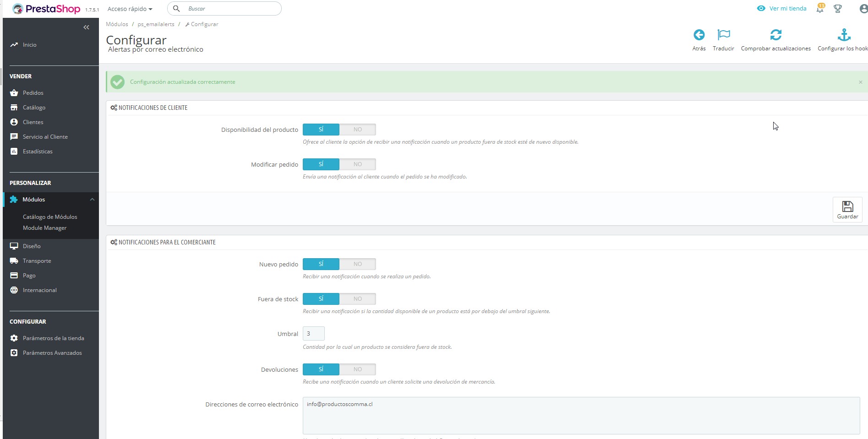Collapse the sidebar with double-chevron icon

[86, 27]
